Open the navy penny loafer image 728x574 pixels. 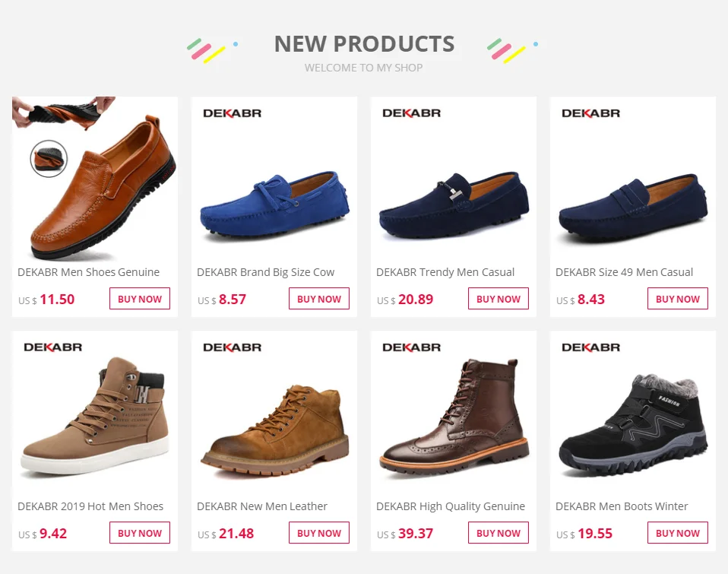coord(633,179)
